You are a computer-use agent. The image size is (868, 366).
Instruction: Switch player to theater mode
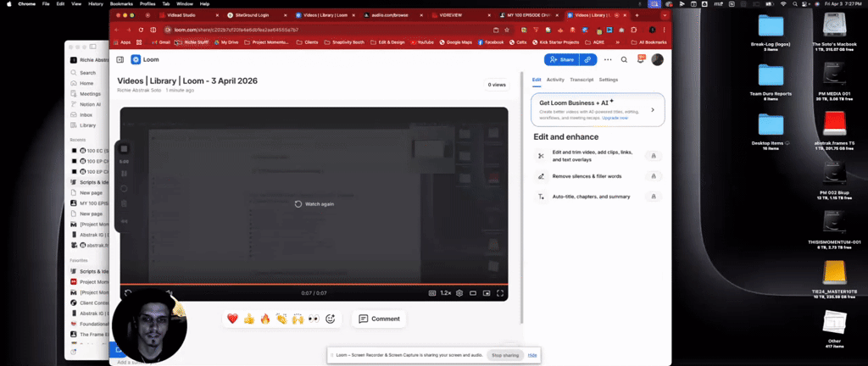(x=473, y=293)
